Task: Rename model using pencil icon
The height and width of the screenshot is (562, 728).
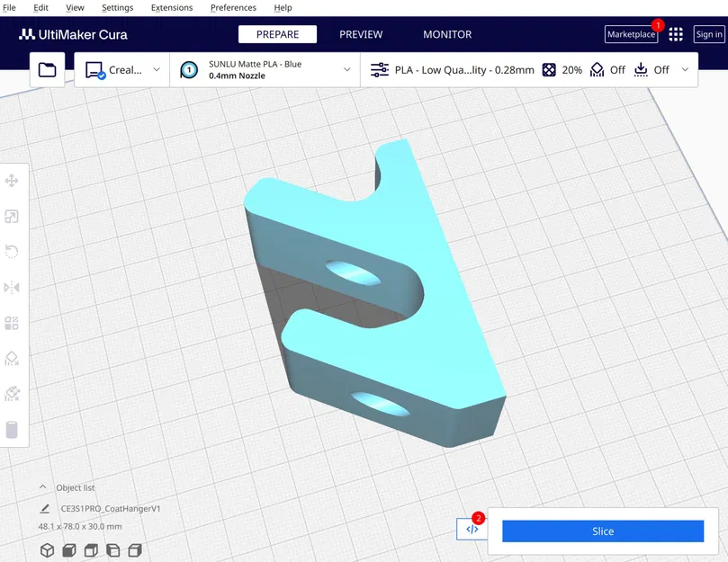Action: (x=45, y=509)
